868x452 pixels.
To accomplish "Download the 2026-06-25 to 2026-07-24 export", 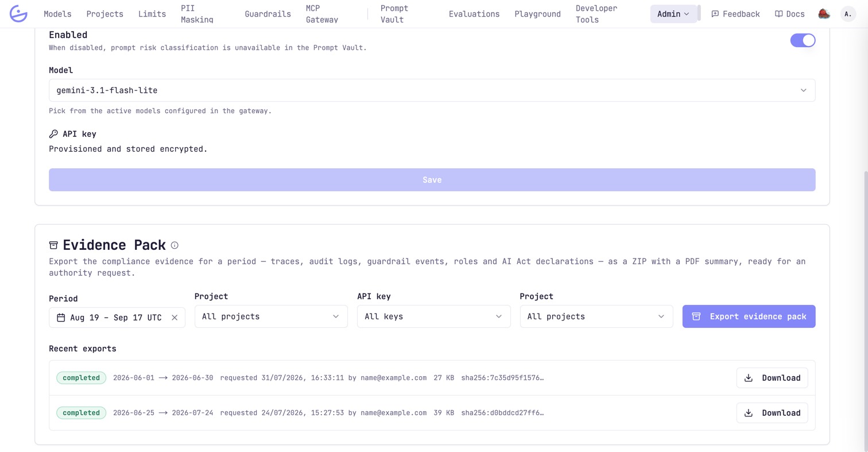I will pyautogui.click(x=772, y=413).
